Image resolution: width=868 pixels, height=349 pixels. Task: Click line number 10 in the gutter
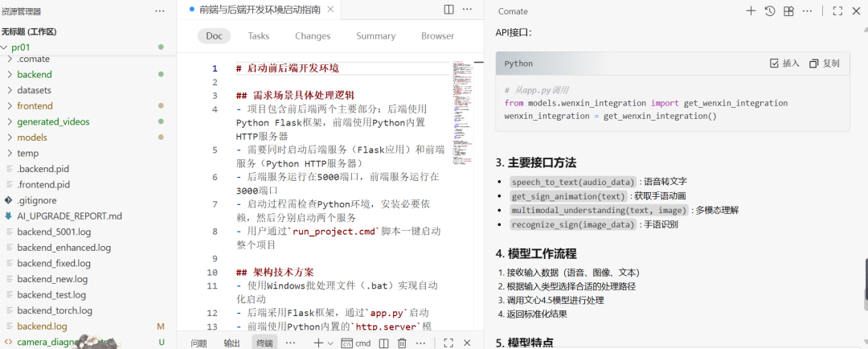click(x=212, y=273)
